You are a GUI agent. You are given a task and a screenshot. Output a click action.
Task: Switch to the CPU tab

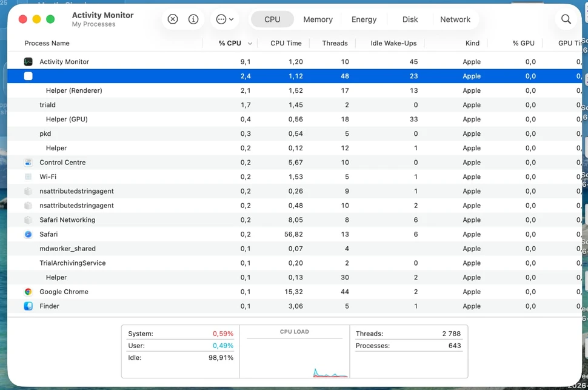[x=272, y=19]
